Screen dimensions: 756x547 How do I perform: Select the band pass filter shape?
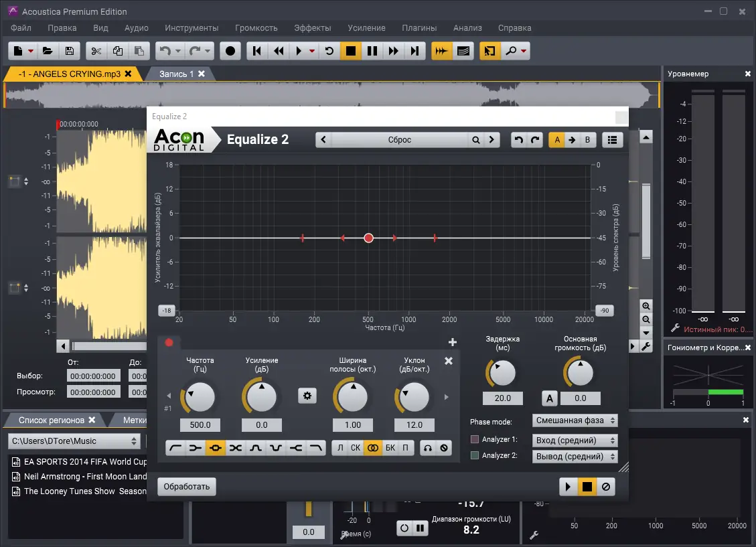(256, 448)
